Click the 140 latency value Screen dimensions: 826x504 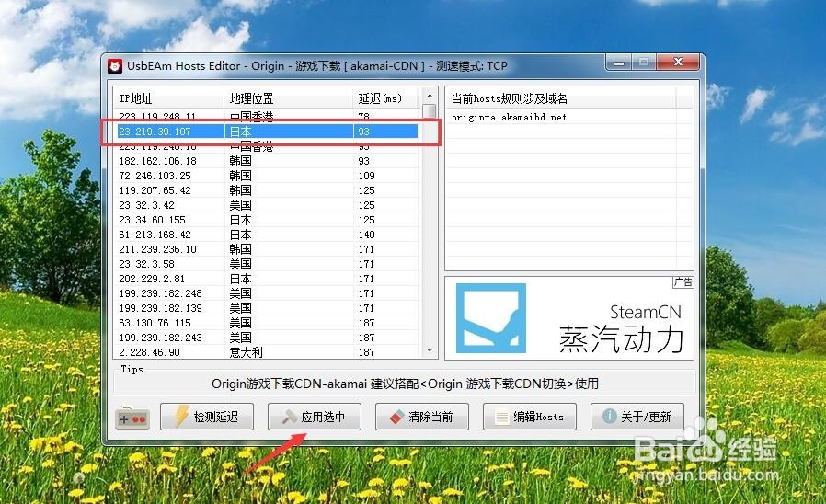367,235
